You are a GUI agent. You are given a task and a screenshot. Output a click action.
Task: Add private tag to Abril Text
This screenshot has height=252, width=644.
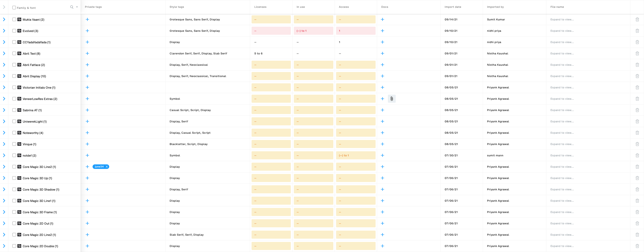pos(87,53)
